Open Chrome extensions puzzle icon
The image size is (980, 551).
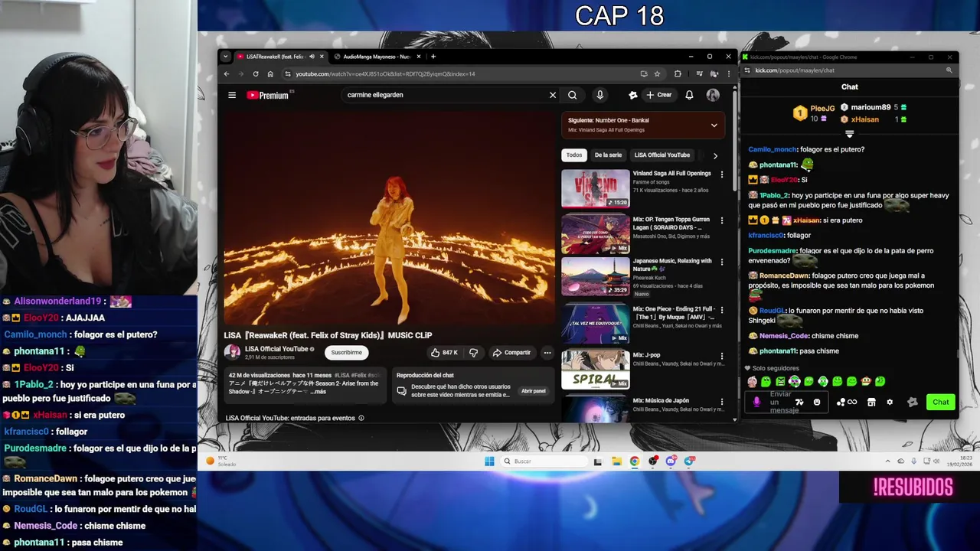tap(678, 74)
